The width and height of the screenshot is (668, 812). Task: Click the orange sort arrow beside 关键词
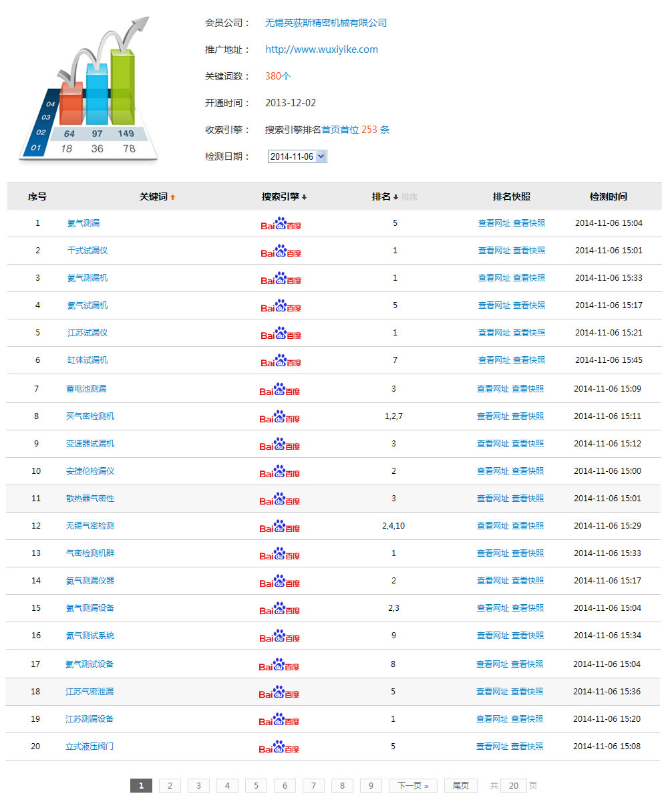pos(172,197)
